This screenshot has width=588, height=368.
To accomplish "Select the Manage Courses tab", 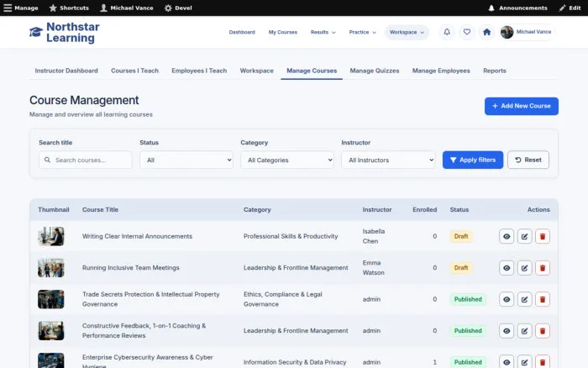I will point(312,71).
